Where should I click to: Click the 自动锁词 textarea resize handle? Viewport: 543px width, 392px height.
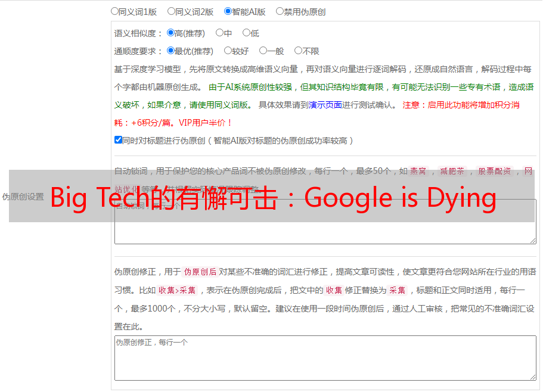pyautogui.click(x=532, y=240)
